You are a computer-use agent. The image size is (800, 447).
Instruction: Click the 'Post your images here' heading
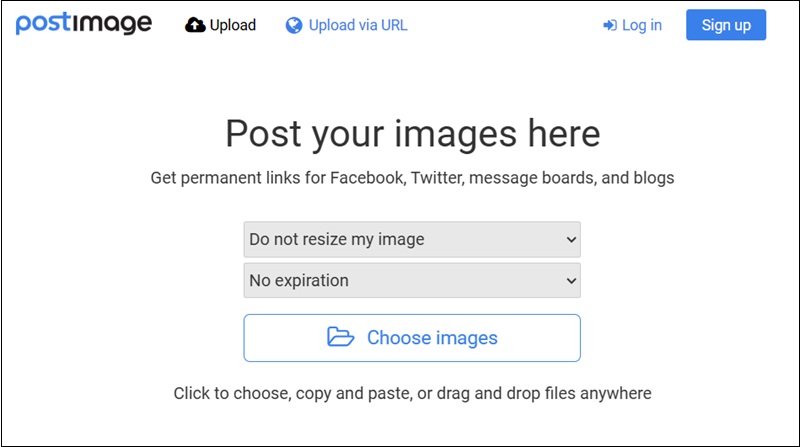(412, 133)
